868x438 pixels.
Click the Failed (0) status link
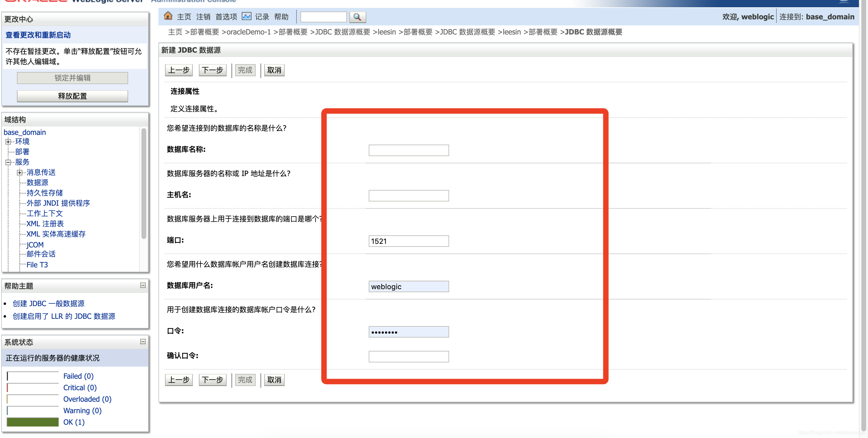click(x=79, y=376)
